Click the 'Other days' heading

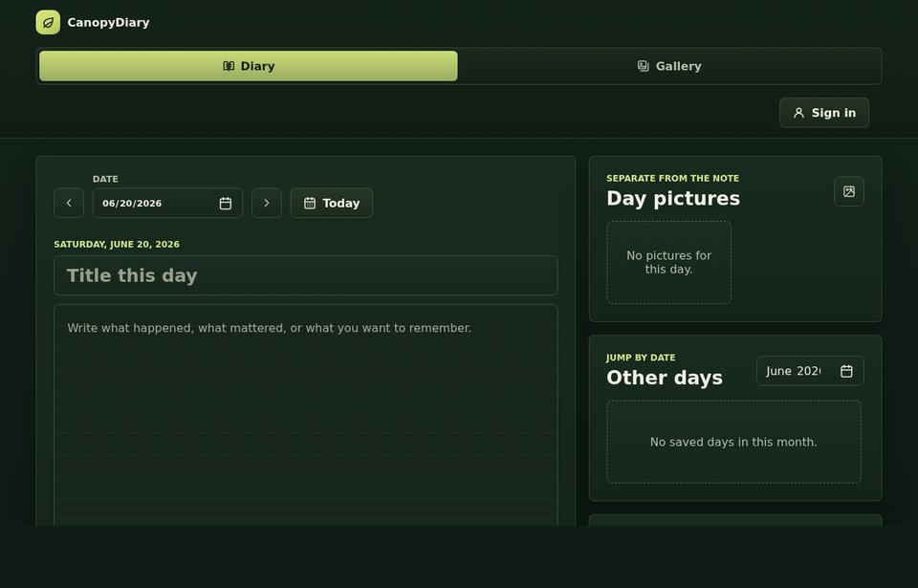coord(665,378)
